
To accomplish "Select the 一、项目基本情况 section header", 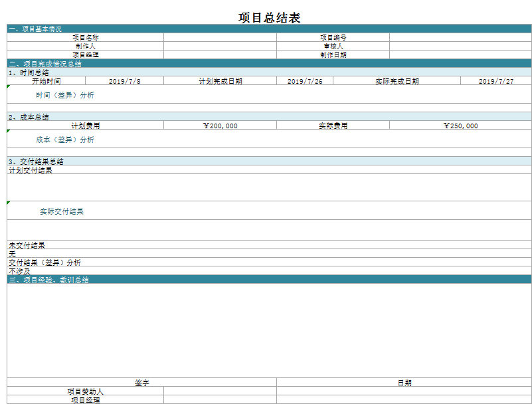I will tap(35, 29).
